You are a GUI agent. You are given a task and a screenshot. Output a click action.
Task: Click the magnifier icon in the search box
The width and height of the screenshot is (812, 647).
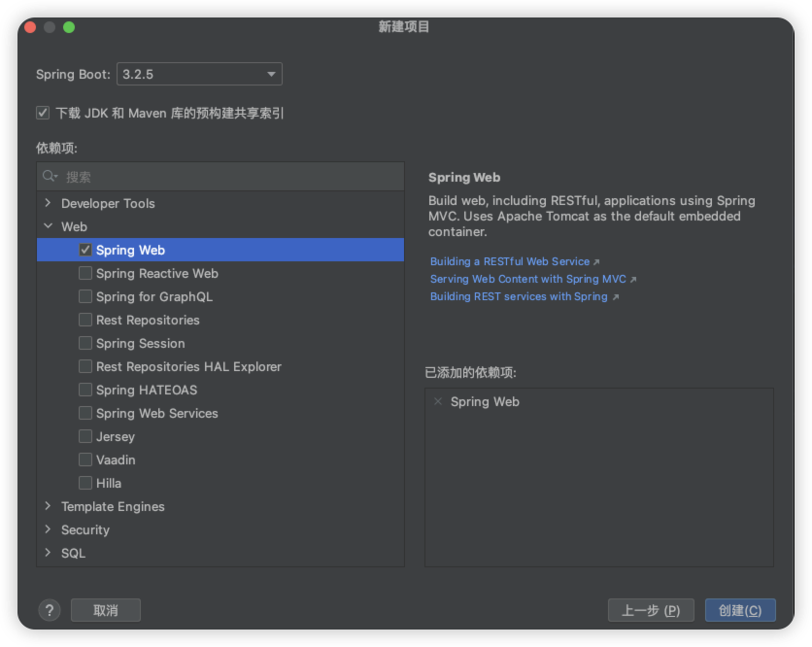click(51, 176)
